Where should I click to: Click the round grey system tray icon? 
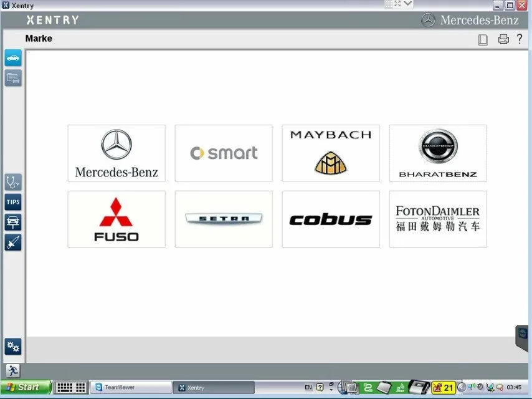pyautogui.click(x=480, y=387)
